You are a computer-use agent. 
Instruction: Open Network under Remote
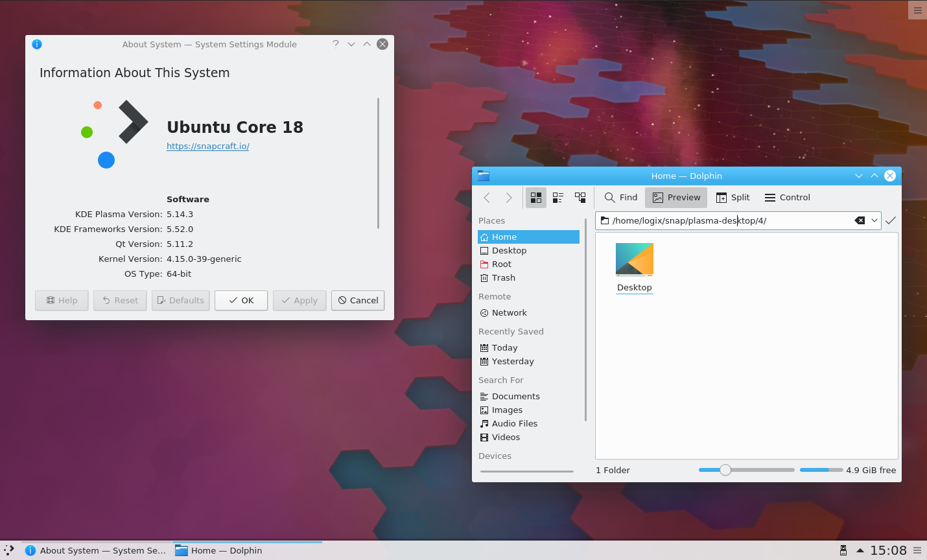(x=528, y=313)
